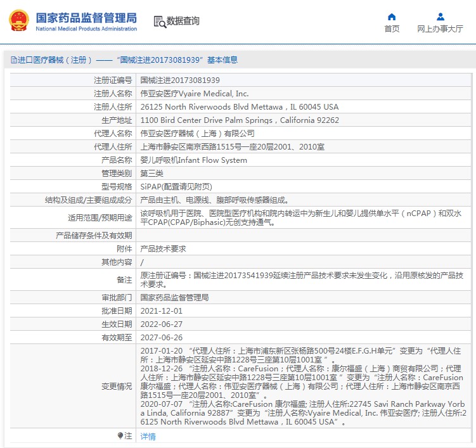The width and height of the screenshot is (476, 448).
Task: Open the 首页 home link
Action: click(x=392, y=29)
